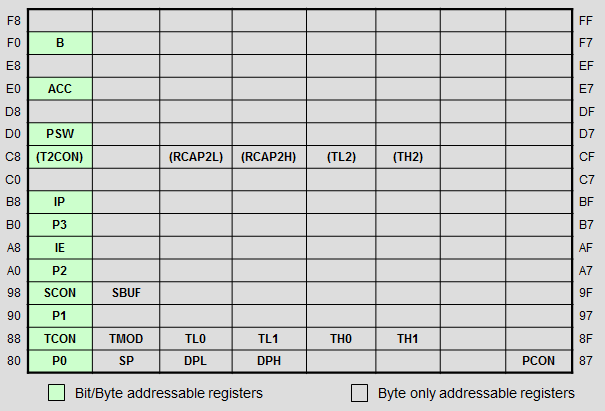Viewport: 605px width, 411px height.
Task: Select the TH0 register cell
Action: (341, 338)
